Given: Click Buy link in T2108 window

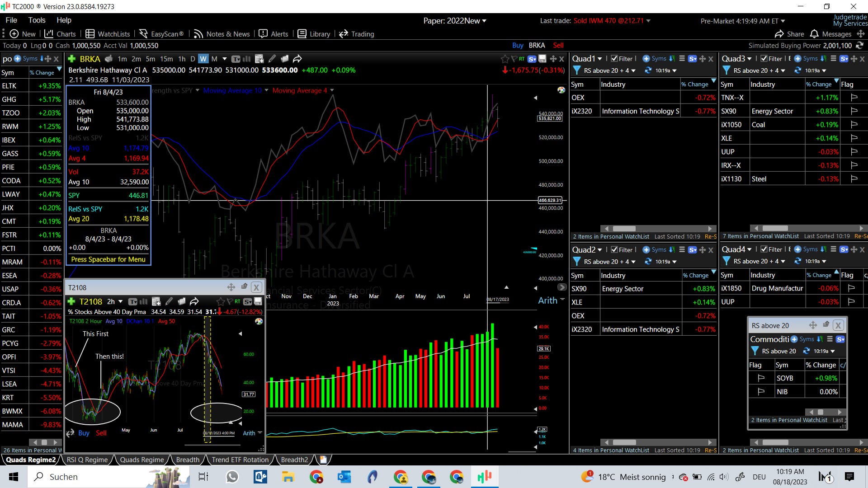Looking at the screenshot, I should tap(84, 433).
